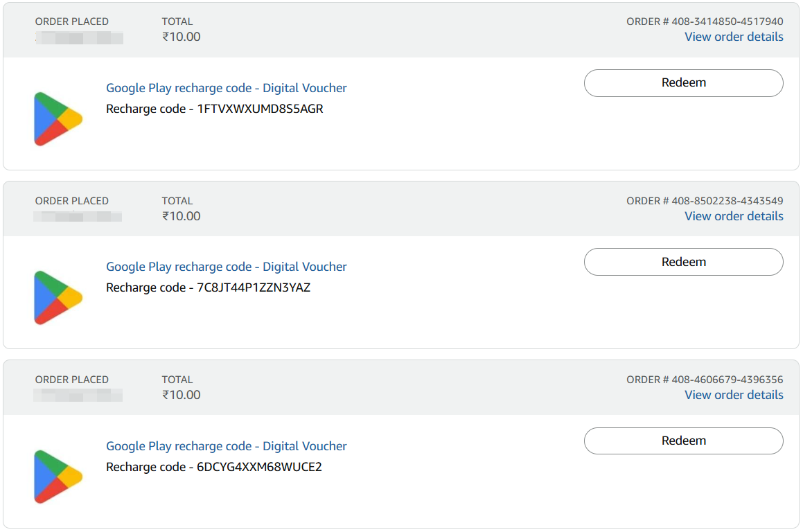Open Google Play voucher title in order 408-8502238-4343549
The height and width of the screenshot is (532, 803).
coord(226,267)
